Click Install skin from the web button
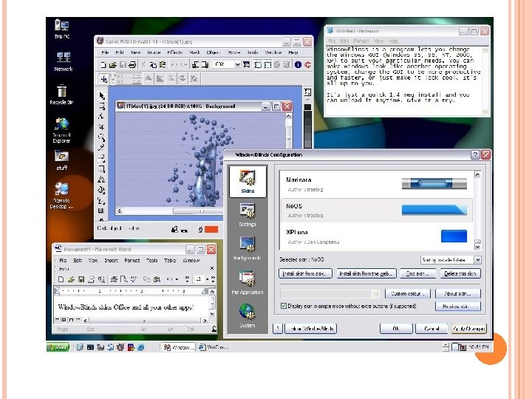 pyautogui.click(x=366, y=273)
